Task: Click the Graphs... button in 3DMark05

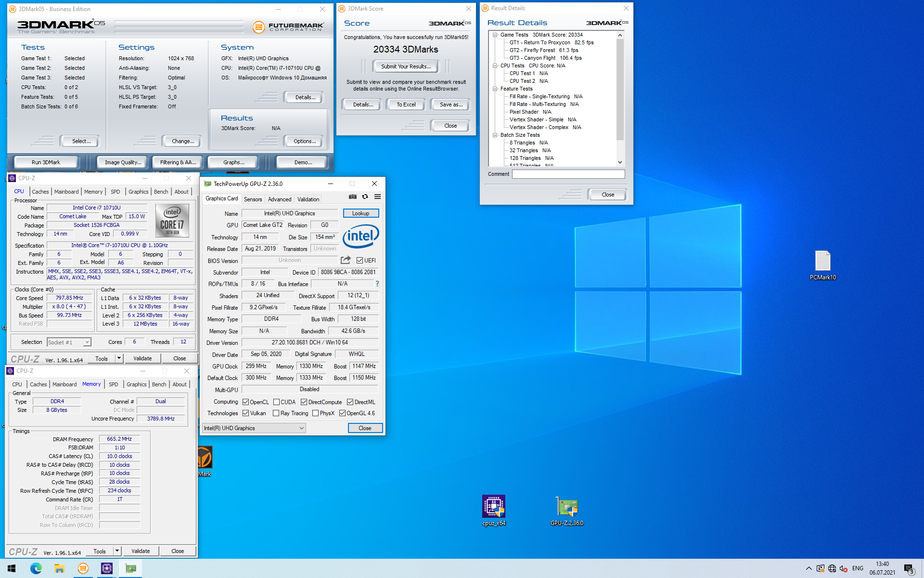Action: pyautogui.click(x=234, y=162)
